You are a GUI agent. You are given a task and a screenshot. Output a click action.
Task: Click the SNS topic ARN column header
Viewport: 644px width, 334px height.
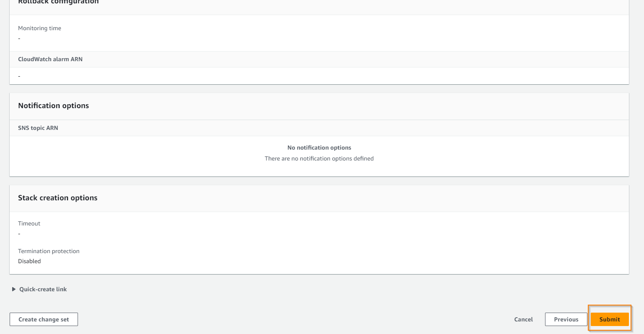click(x=38, y=128)
